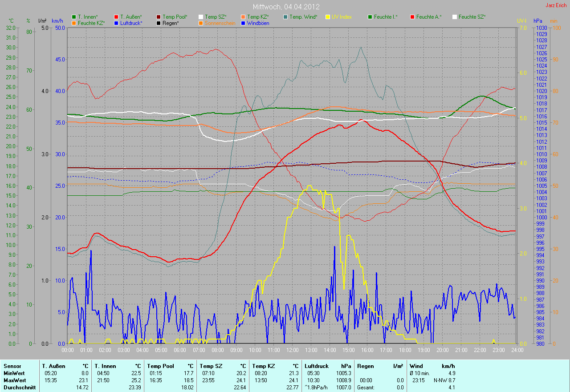Click the wind direction value N-NW 8.7
This screenshot has width=570, height=392.
(444, 380)
